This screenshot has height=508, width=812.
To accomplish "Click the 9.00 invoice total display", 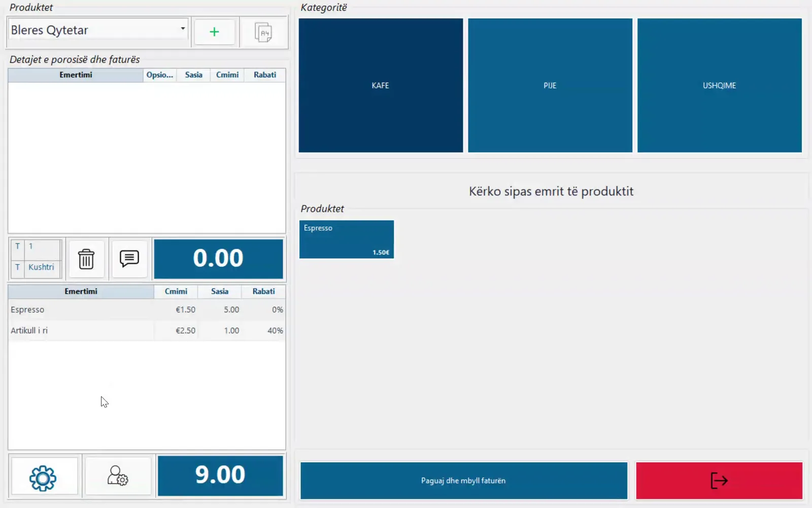I will (220, 475).
